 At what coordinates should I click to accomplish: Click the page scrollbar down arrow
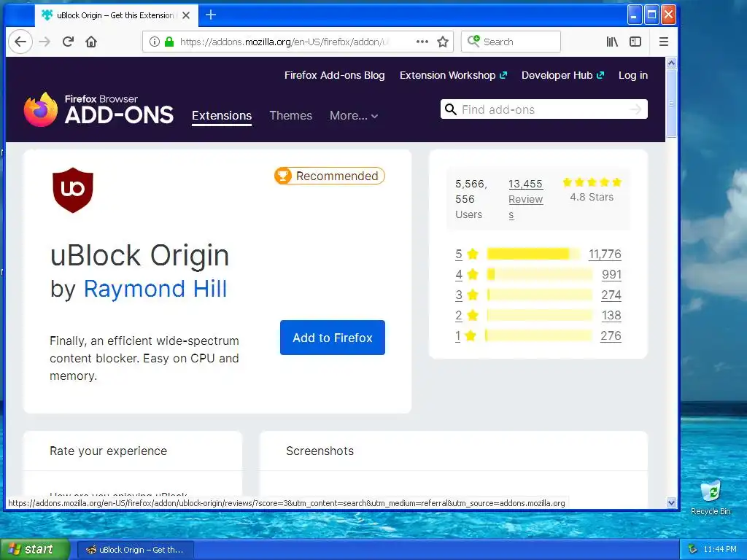672,502
